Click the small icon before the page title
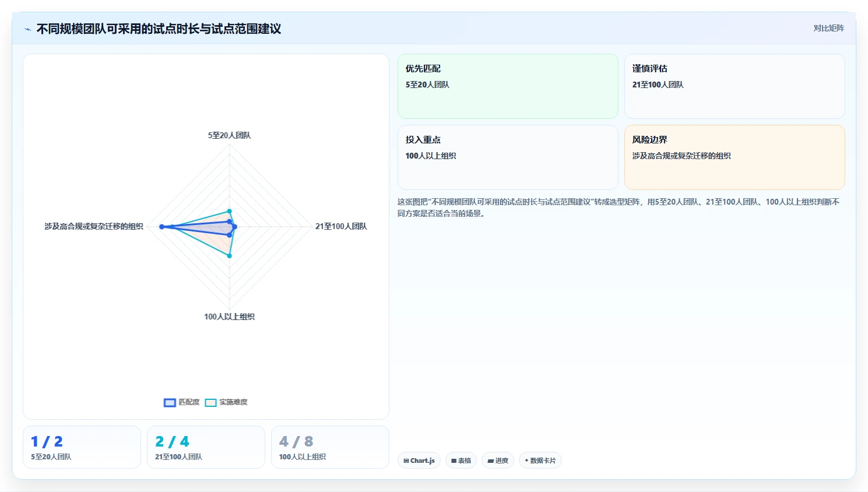The image size is (868, 492). [27, 29]
